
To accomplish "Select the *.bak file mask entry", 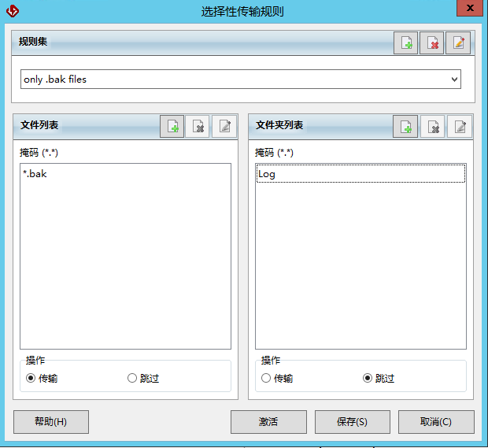I will (x=125, y=174).
